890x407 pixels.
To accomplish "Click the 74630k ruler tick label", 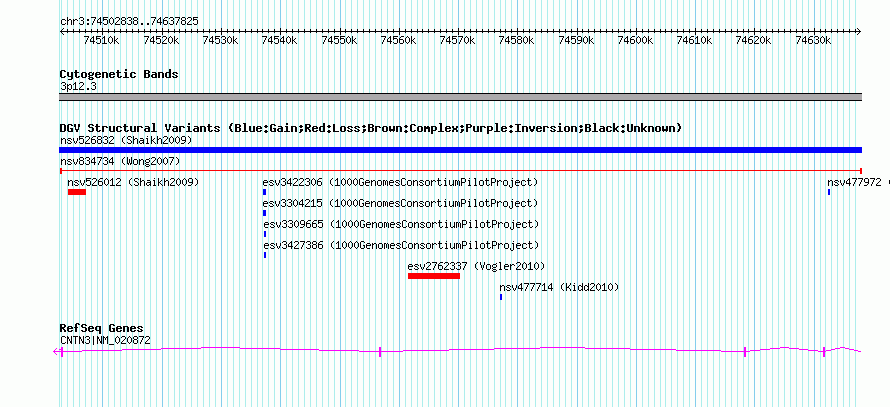I will point(813,40).
